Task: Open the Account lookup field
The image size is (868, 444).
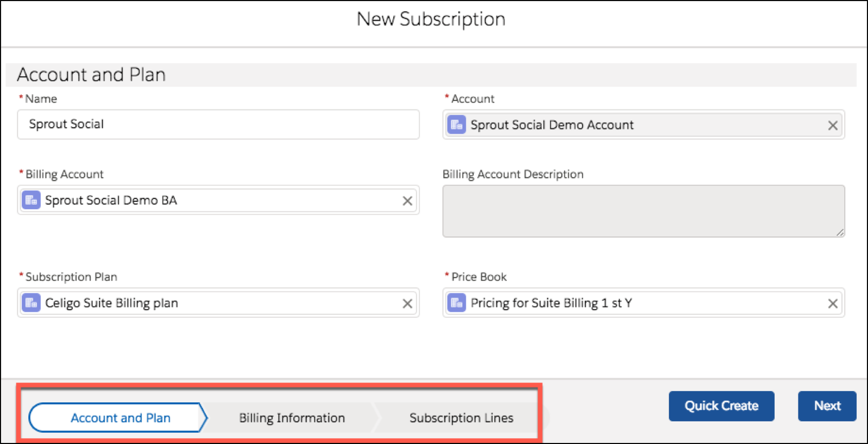Action: pyautogui.click(x=643, y=125)
